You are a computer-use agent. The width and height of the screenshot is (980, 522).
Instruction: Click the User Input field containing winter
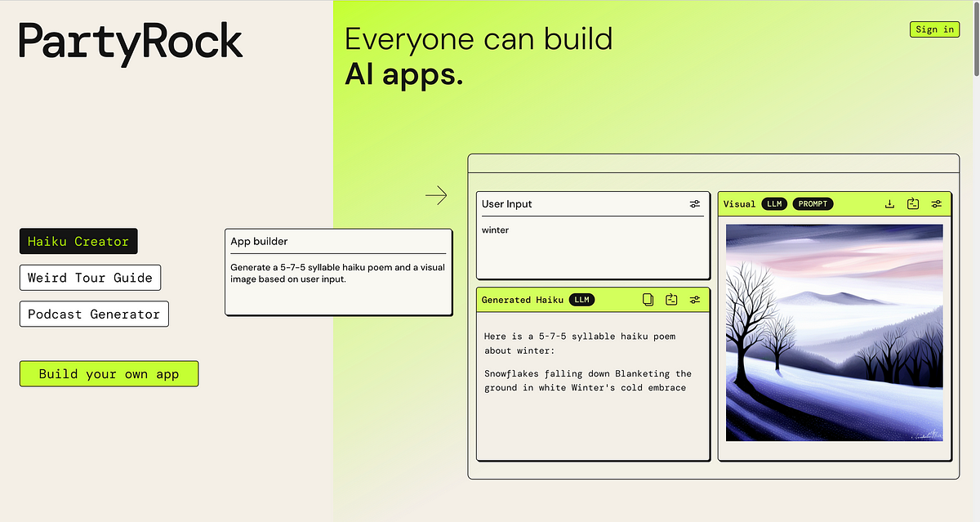[x=593, y=247]
